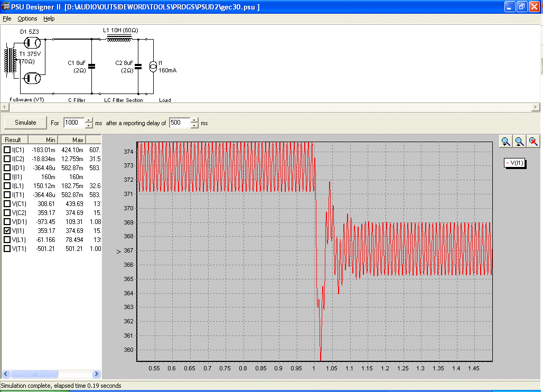Click the results list scroll-right arrow
This screenshot has height=392, width=543.
click(x=97, y=374)
